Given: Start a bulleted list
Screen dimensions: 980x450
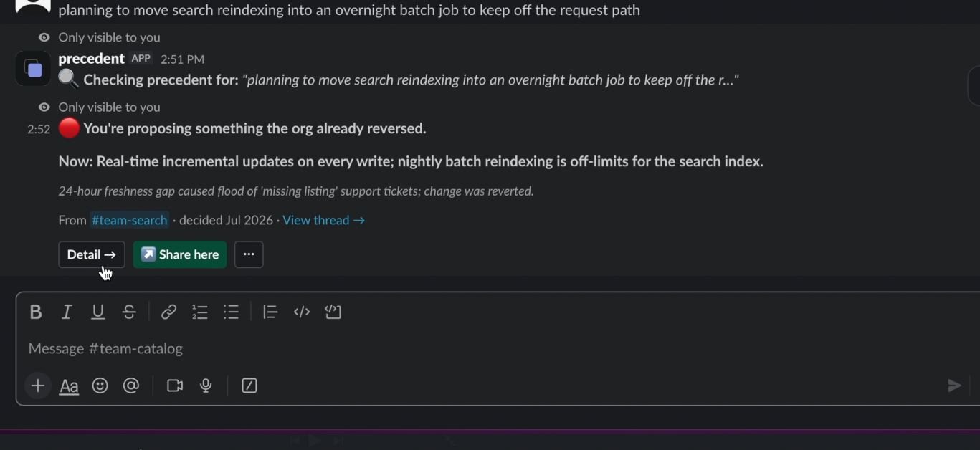Looking at the screenshot, I should [231, 312].
